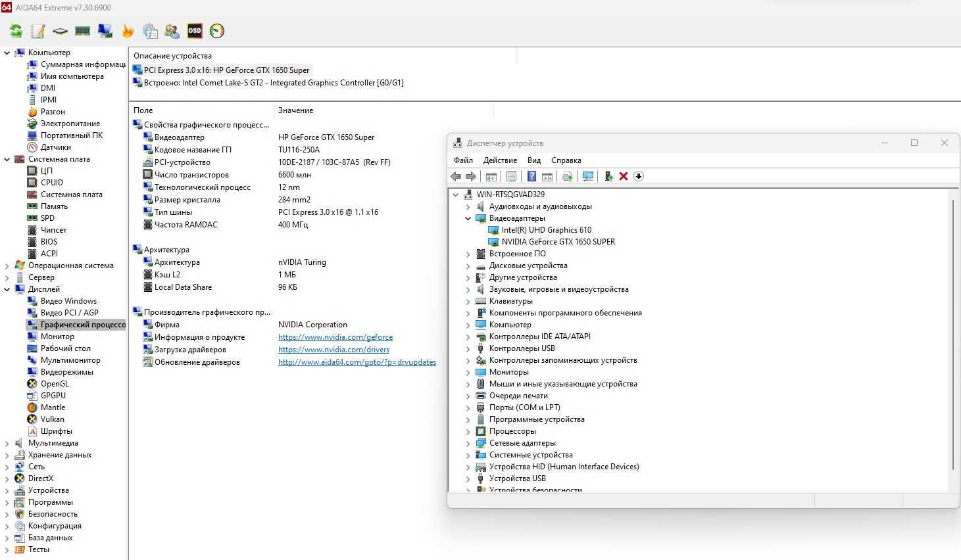This screenshot has height=560, width=961.
Task: Click the nVIDIA Turing architecture value
Action: point(302,262)
